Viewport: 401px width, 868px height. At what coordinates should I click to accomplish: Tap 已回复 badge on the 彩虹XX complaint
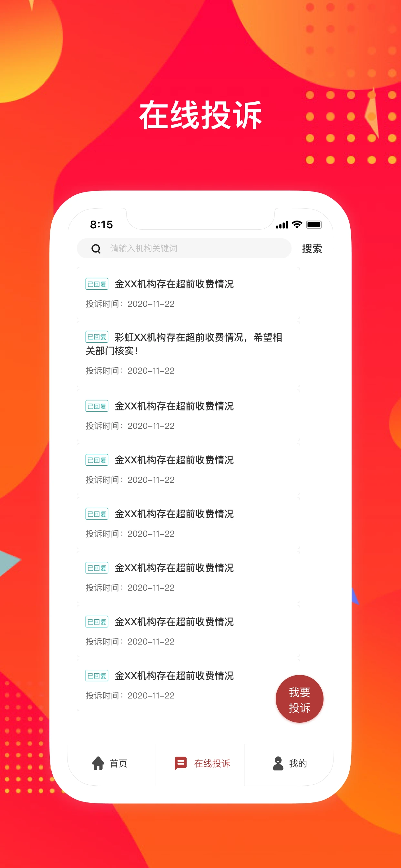[97, 336]
